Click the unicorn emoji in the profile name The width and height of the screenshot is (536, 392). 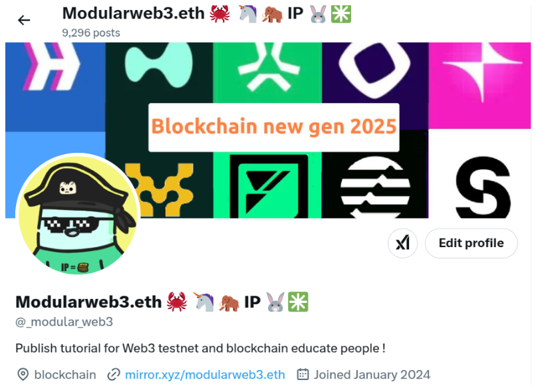click(x=204, y=302)
